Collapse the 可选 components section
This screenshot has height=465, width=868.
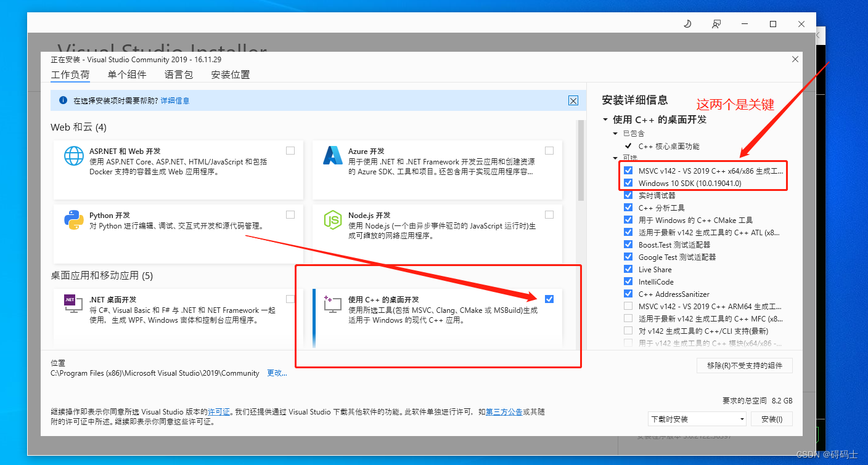[615, 158]
